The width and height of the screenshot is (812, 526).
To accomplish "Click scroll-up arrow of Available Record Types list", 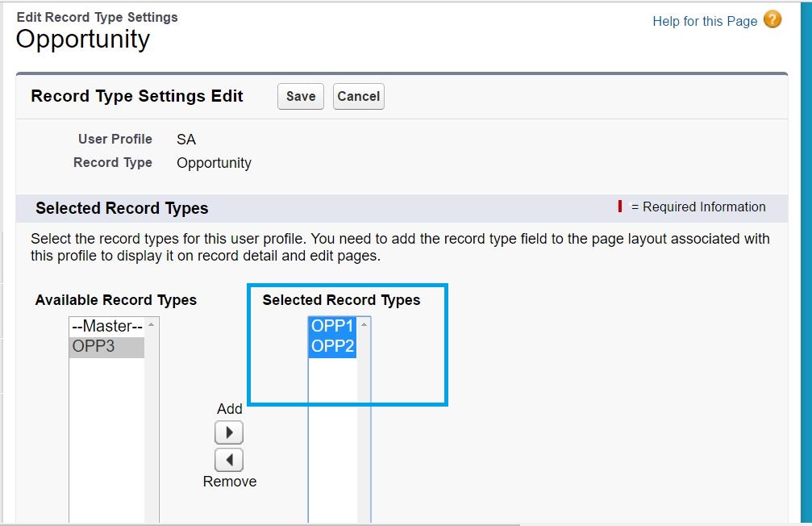I will click(x=152, y=324).
